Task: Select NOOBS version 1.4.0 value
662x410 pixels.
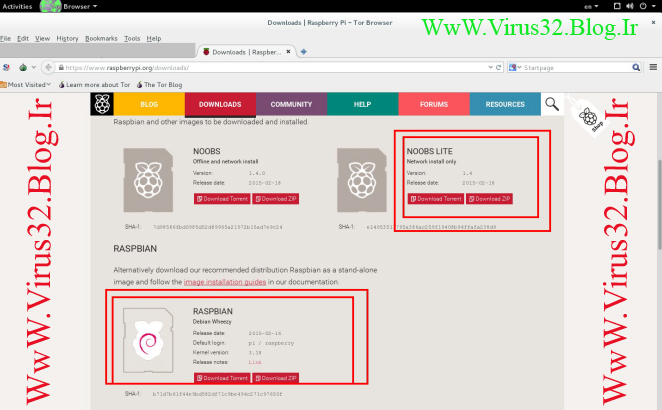Action: point(257,173)
